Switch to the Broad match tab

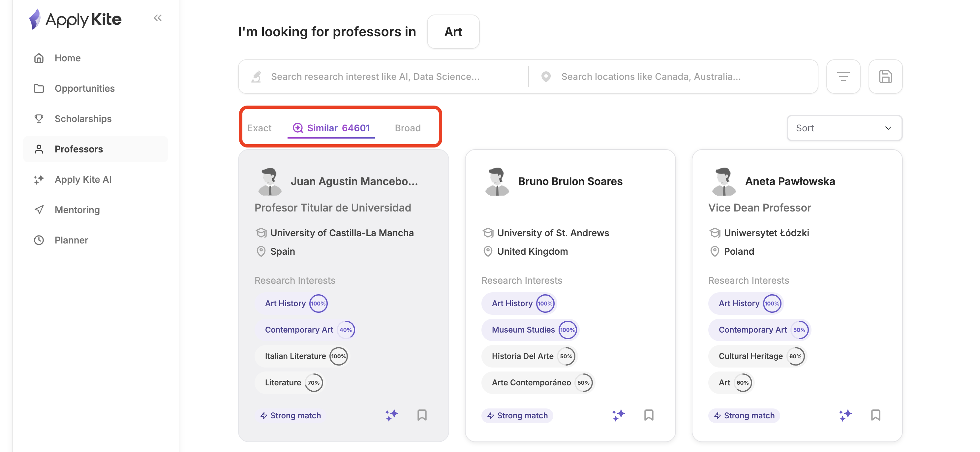coord(408,128)
